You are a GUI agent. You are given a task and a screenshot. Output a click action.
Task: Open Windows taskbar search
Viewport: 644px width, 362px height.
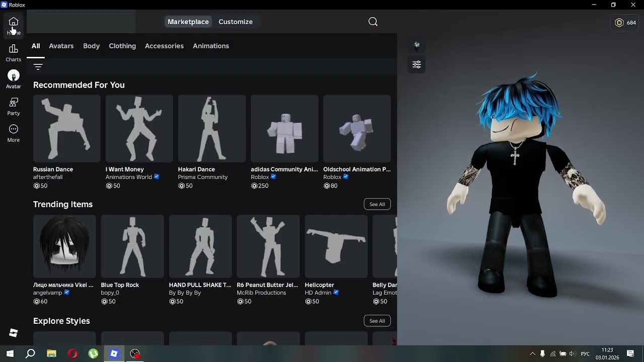pos(30,354)
